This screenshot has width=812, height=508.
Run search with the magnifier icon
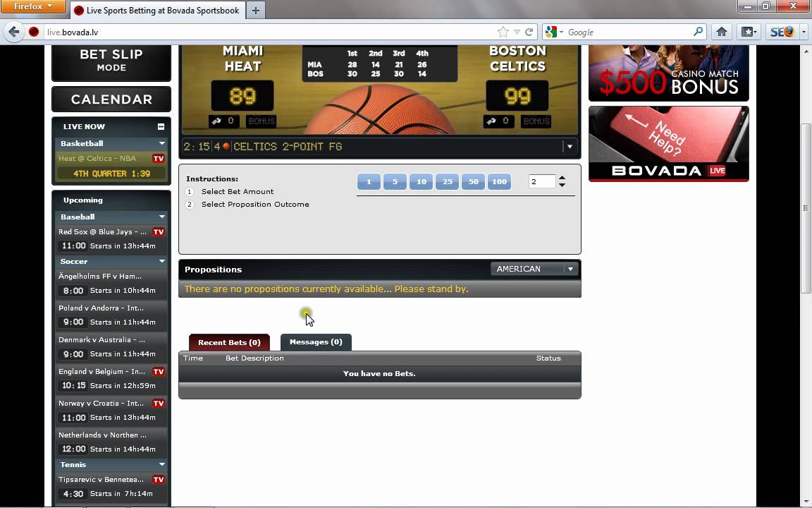click(698, 32)
